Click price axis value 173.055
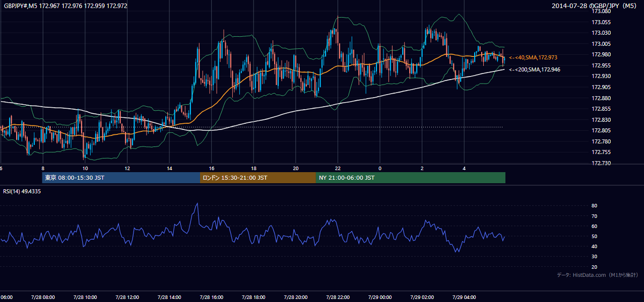 point(601,22)
